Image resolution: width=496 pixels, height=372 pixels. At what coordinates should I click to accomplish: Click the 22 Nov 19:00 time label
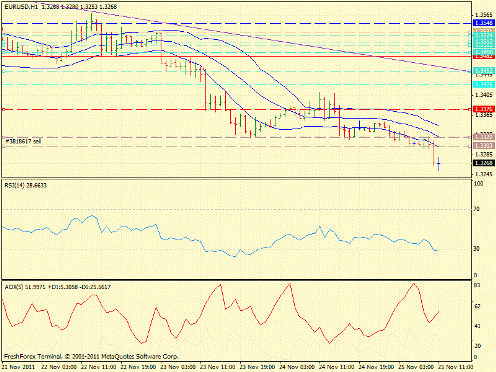(138, 367)
